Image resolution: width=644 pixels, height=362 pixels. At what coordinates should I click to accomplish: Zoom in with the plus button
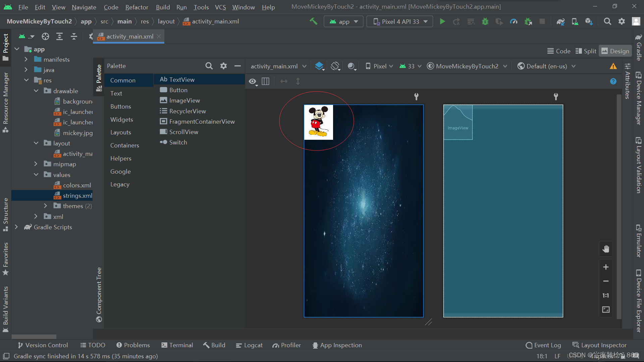606,267
